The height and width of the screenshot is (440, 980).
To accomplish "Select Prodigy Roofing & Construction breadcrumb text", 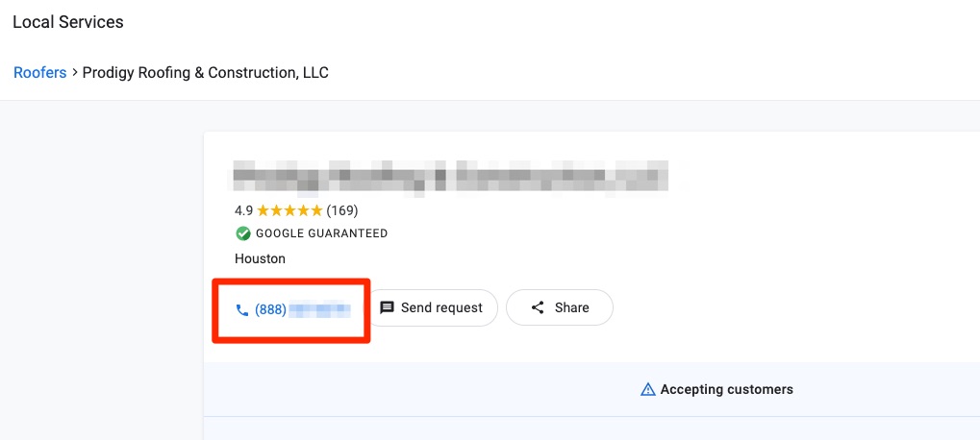I will [205, 72].
